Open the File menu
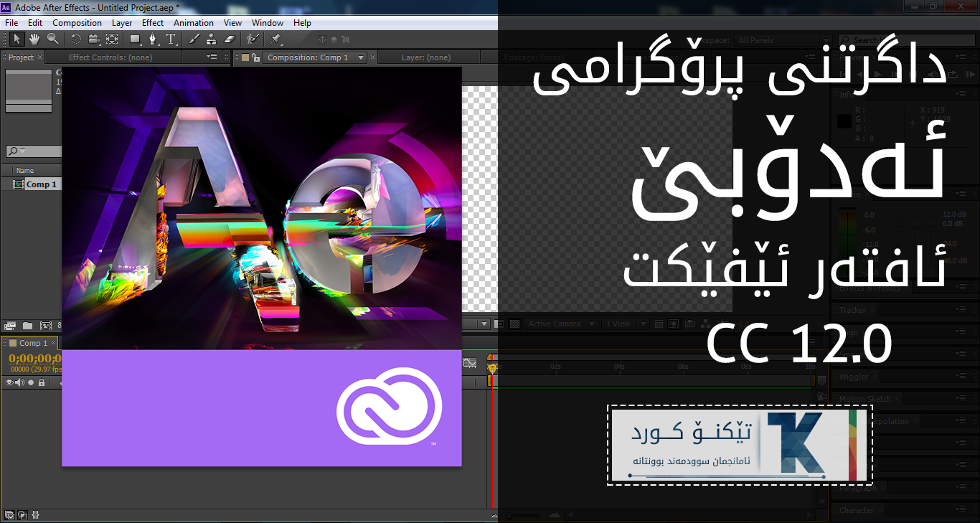This screenshot has width=980, height=523. (11, 23)
